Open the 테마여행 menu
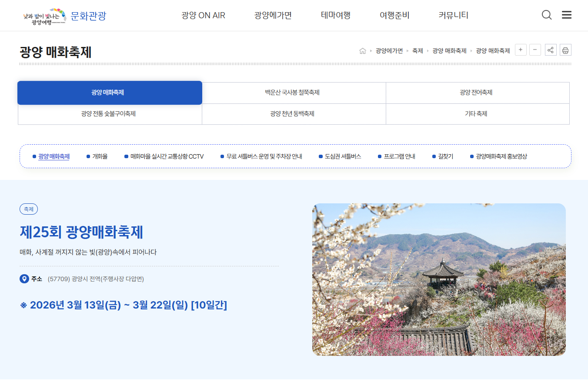588x385 pixels. pyautogui.click(x=335, y=15)
